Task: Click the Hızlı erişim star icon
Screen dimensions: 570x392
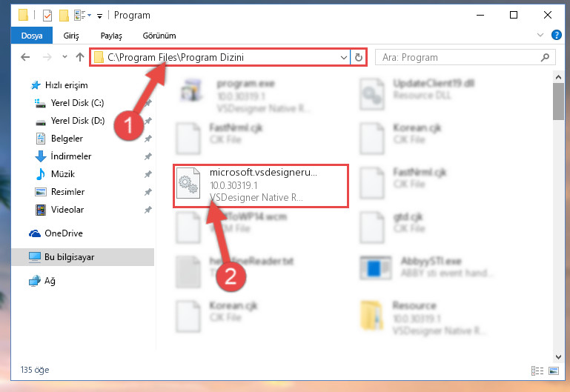Action: [36, 85]
